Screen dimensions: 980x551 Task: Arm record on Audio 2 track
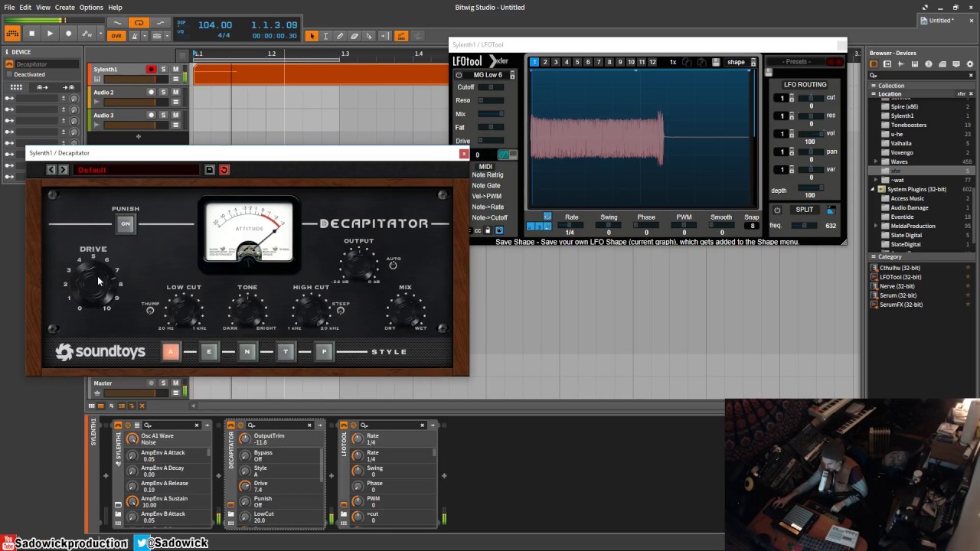[151, 93]
